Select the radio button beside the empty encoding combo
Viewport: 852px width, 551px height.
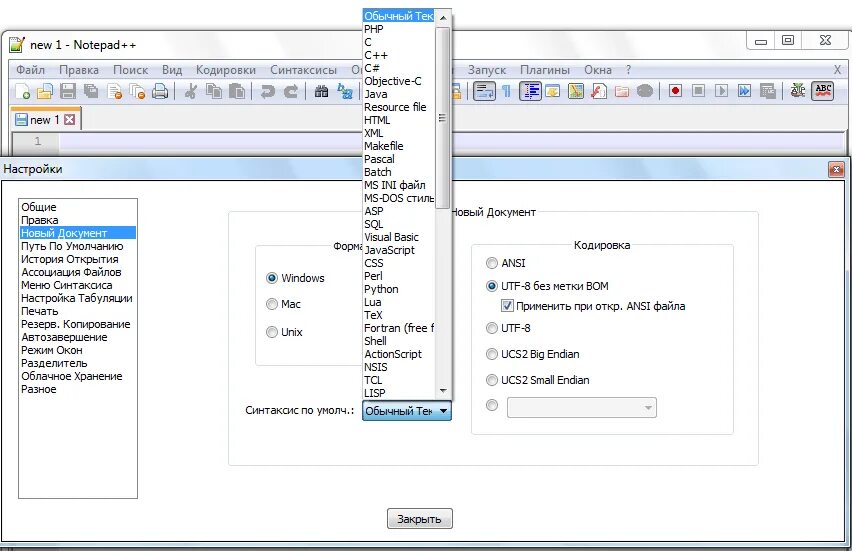[x=492, y=405]
